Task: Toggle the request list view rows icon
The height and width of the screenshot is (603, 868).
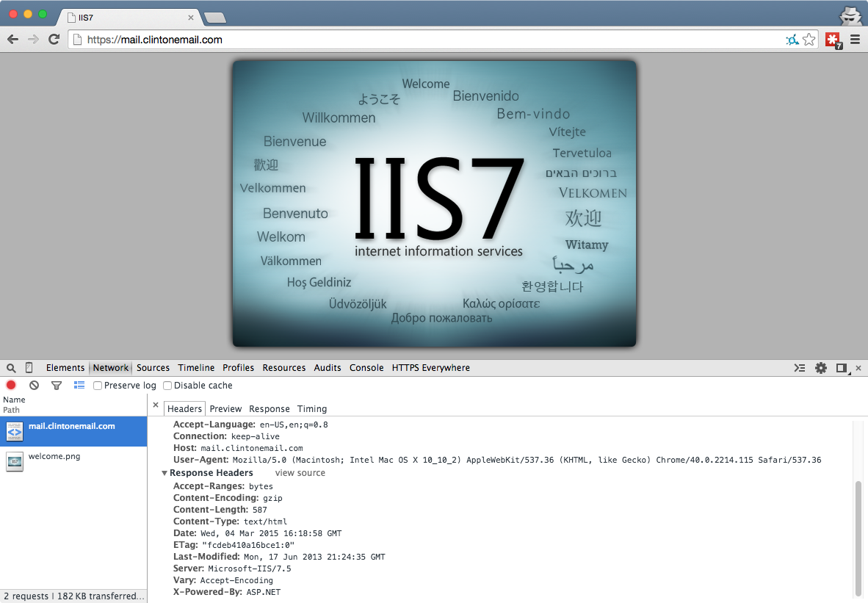Action: pos(79,385)
